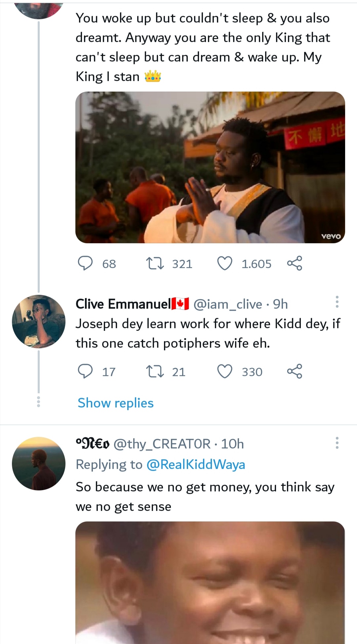The height and width of the screenshot is (644, 357).
Task: Share Clive Emmanuel's tweet
Action: tap(294, 371)
